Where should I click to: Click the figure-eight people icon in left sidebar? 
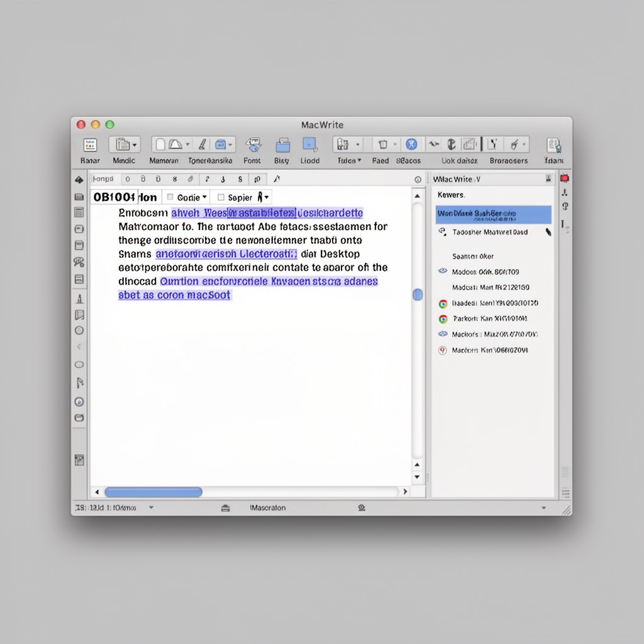pos(79,262)
